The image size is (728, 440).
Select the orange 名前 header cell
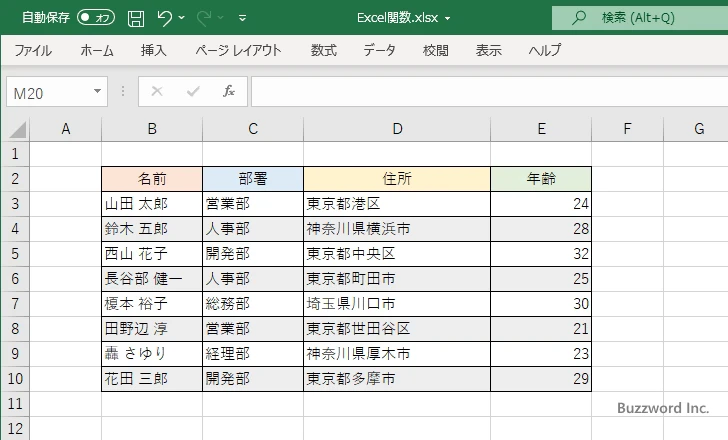click(x=152, y=178)
